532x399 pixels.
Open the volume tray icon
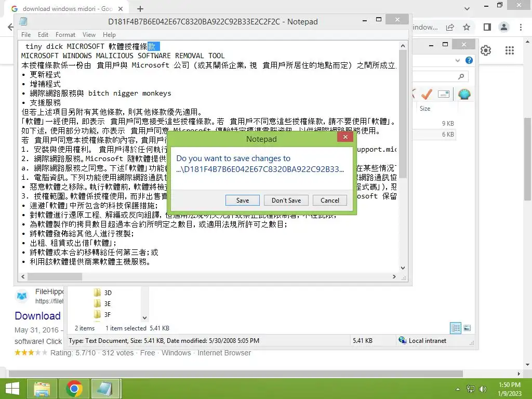pyautogui.click(x=483, y=389)
